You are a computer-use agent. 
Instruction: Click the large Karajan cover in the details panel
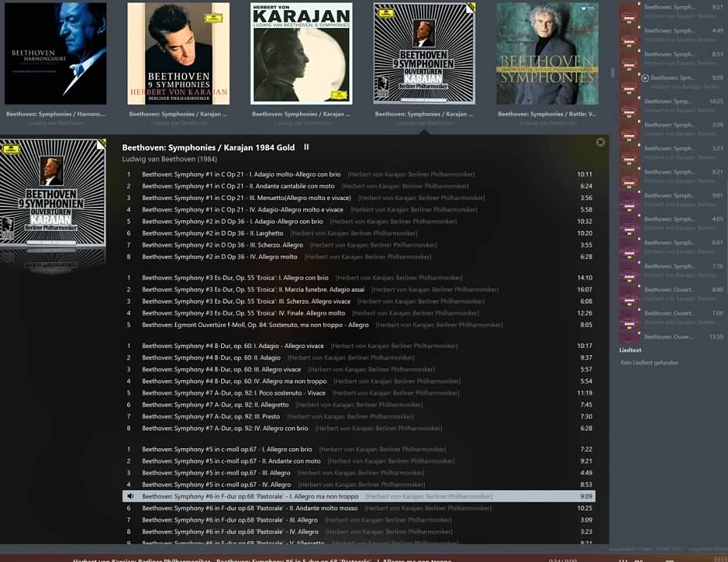52,192
